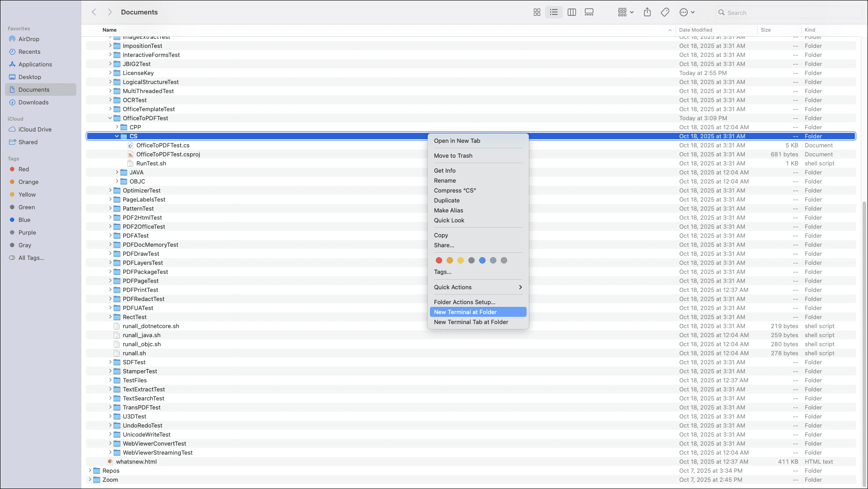The height and width of the screenshot is (489, 868).
Task: Switch to column view
Action: [x=572, y=12]
